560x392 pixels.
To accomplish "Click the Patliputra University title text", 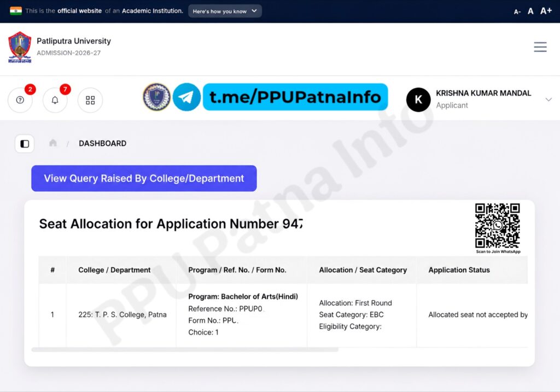I will 74,41.
